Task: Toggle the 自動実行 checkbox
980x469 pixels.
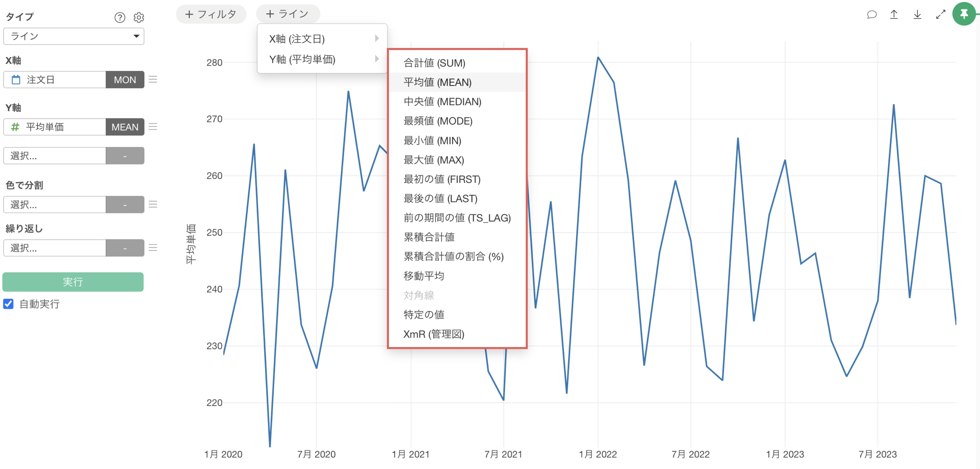Action: [x=8, y=304]
